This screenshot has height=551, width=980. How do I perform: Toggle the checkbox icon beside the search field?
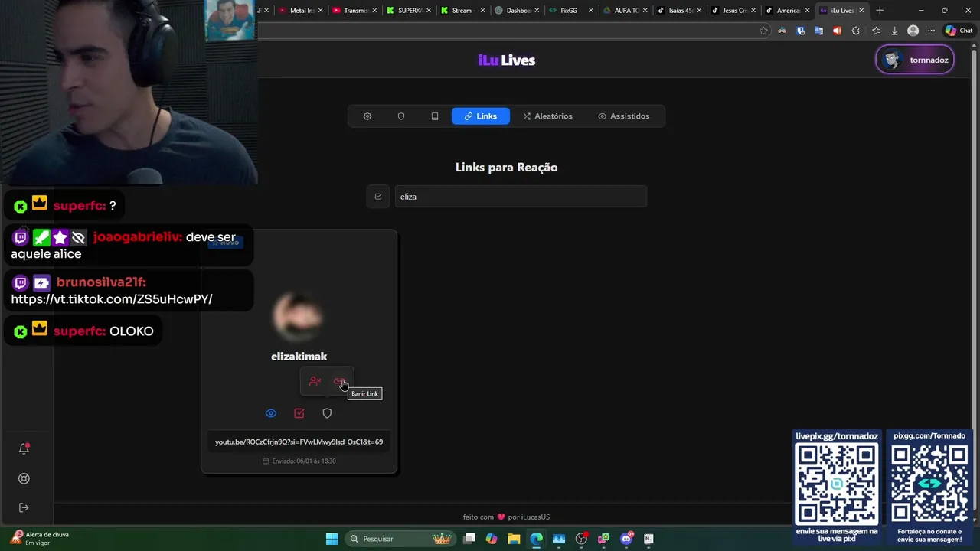pyautogui.click(x=378, y=197)
